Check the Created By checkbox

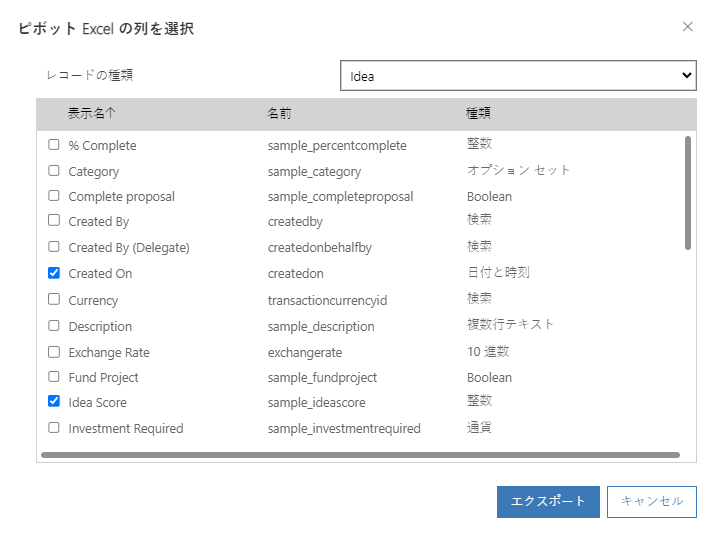click(54, 221)
